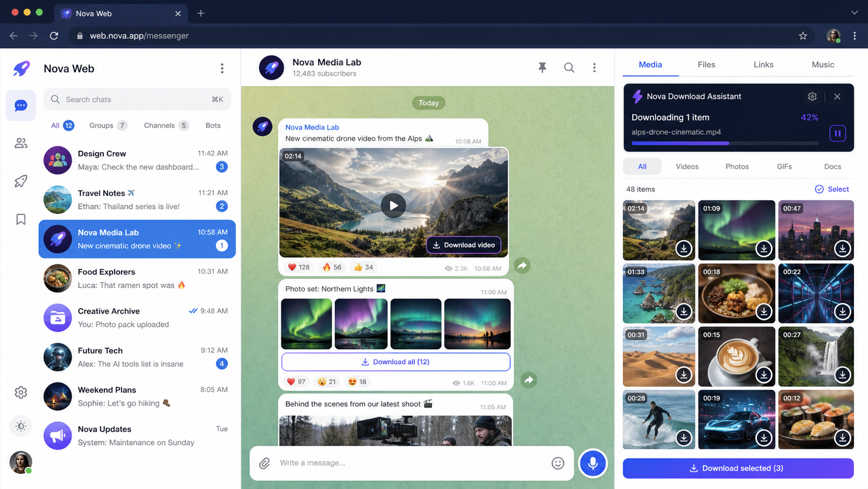Open the Creative Archive chat

(x=137, y=318)
